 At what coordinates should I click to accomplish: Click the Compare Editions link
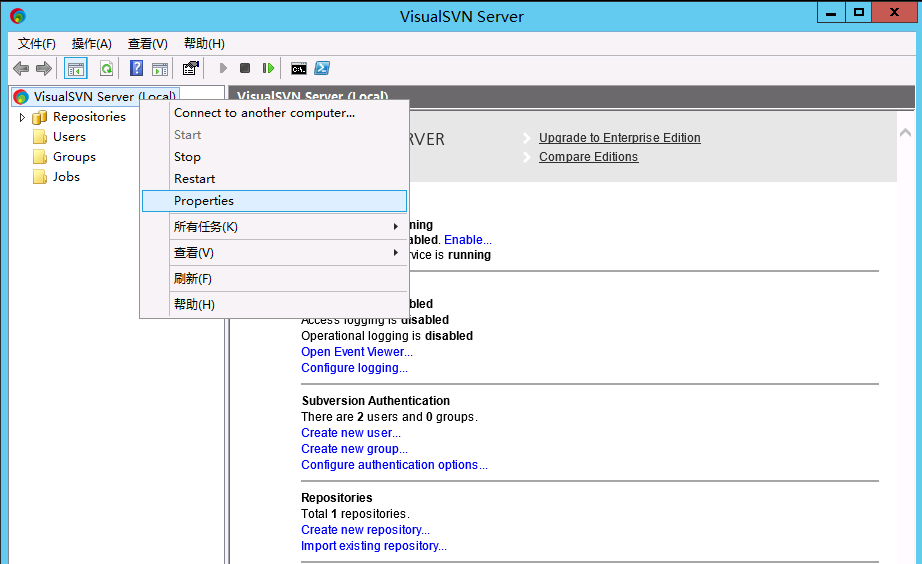click(589, 157)
